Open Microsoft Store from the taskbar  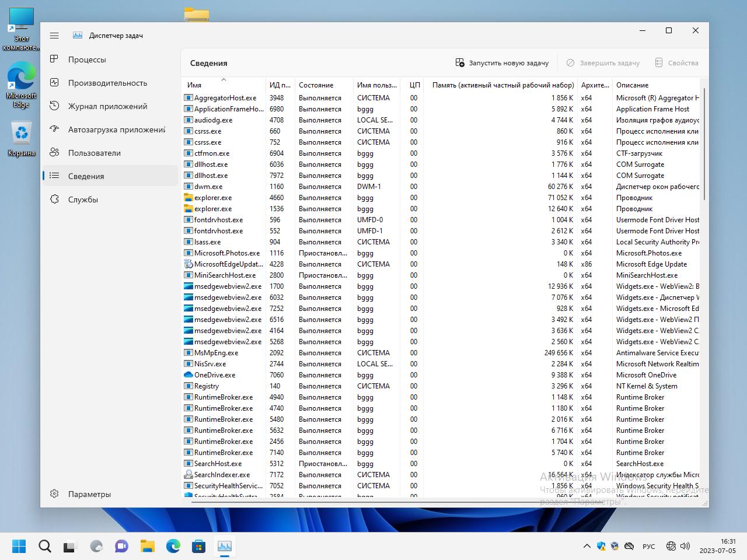[x=199, y=546]
